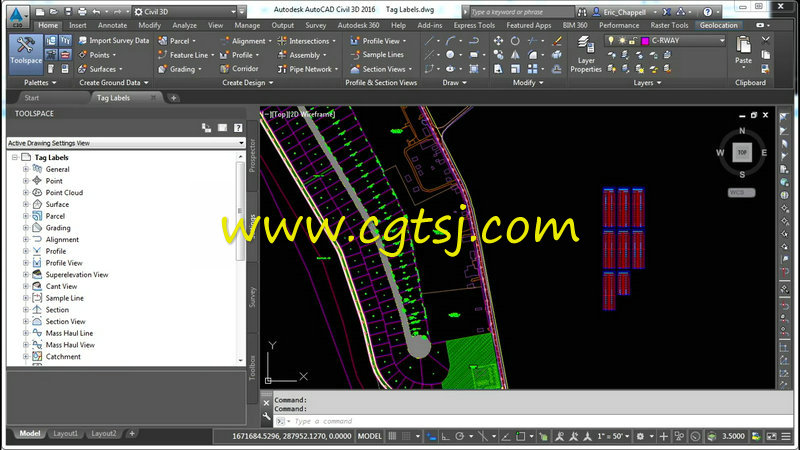Click the magenta C-RWAY layer color swatch
Viewport: 800px width, 450px height.
point(645,41)
